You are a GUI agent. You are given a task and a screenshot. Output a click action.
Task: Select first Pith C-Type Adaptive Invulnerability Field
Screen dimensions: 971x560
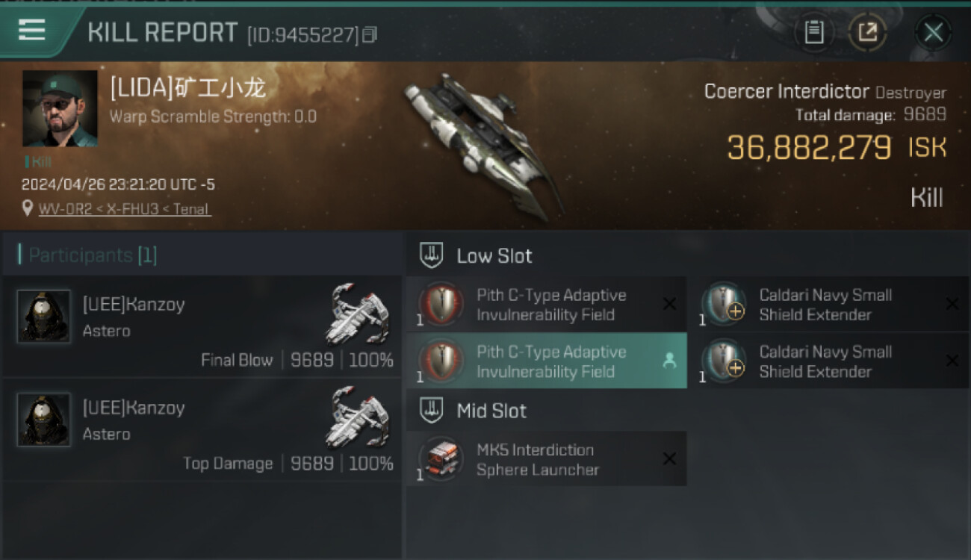546,305
